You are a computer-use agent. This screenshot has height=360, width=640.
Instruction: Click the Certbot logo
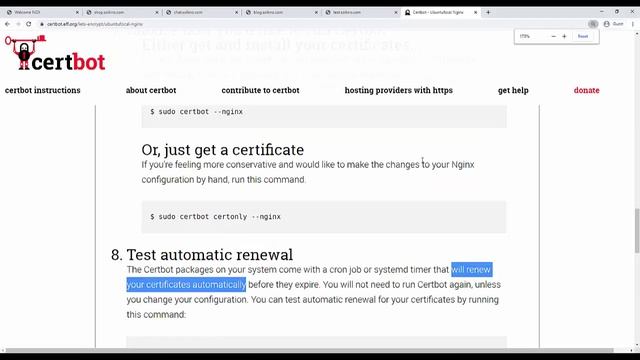point(55,53)
